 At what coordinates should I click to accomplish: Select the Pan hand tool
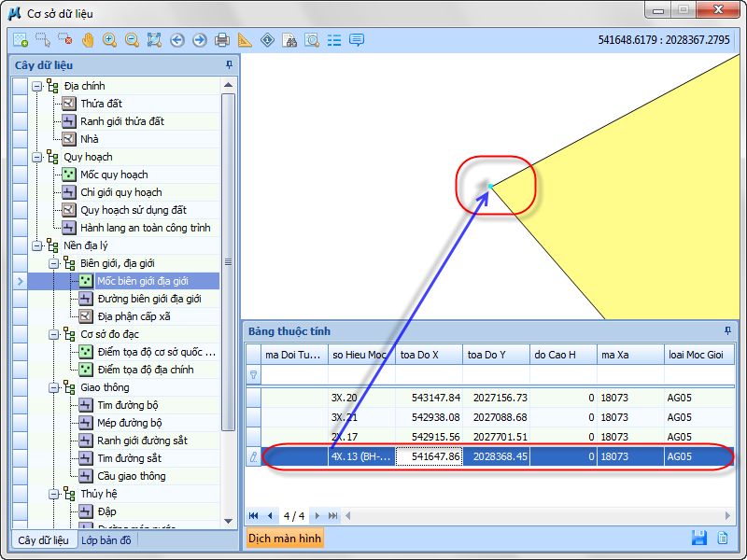(88, 40)
